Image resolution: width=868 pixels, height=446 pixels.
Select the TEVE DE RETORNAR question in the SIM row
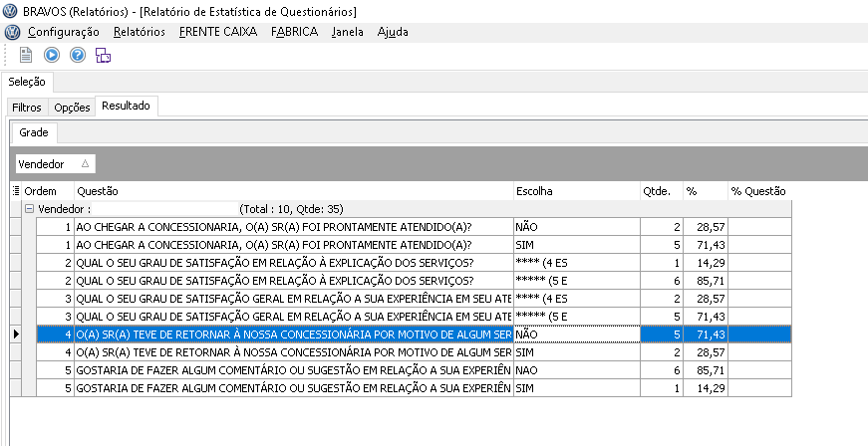pos(293,352)
